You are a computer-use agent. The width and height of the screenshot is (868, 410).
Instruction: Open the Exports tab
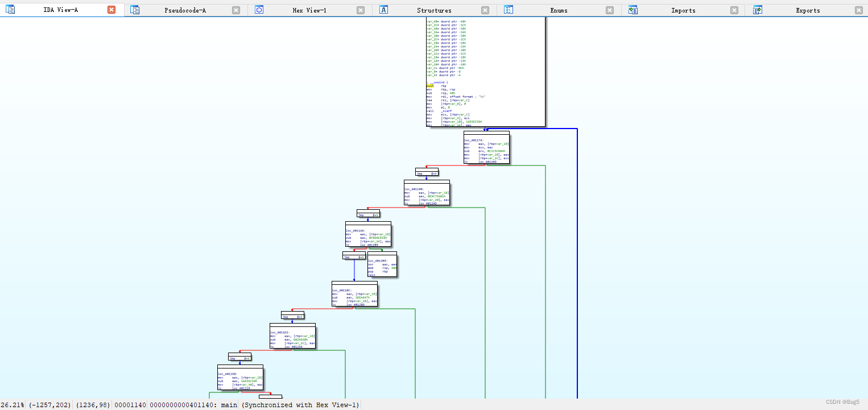click(808, 10)
